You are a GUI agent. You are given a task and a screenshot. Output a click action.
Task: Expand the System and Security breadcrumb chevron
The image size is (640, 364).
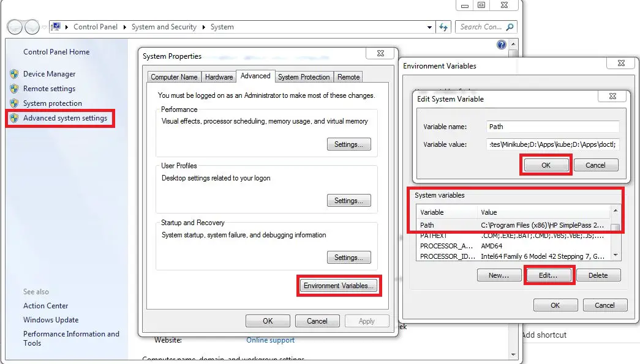(x=205, y=27)
